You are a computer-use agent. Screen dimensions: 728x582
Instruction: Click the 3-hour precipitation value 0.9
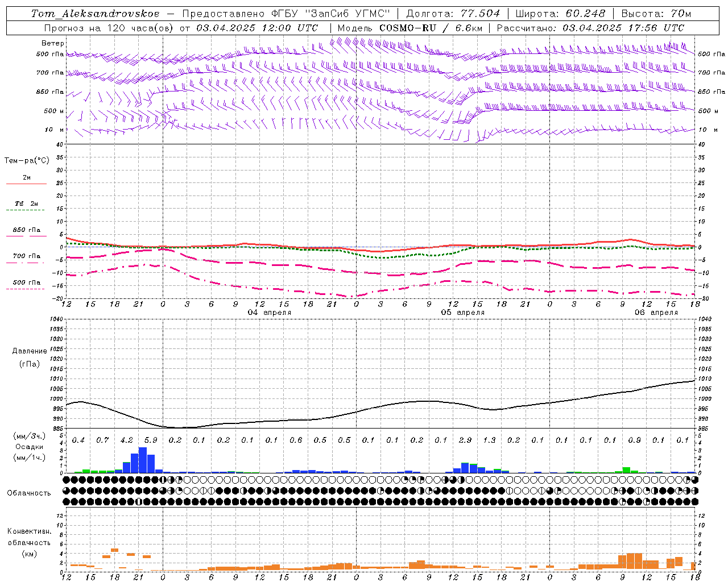tap(634, 440)
